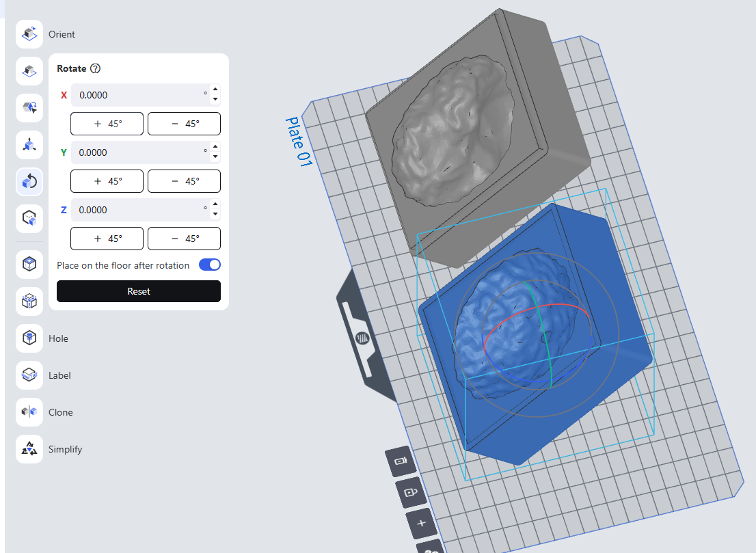The image size is (756, 553).
Task: Click the black Reset button
Action: point(139,291)
